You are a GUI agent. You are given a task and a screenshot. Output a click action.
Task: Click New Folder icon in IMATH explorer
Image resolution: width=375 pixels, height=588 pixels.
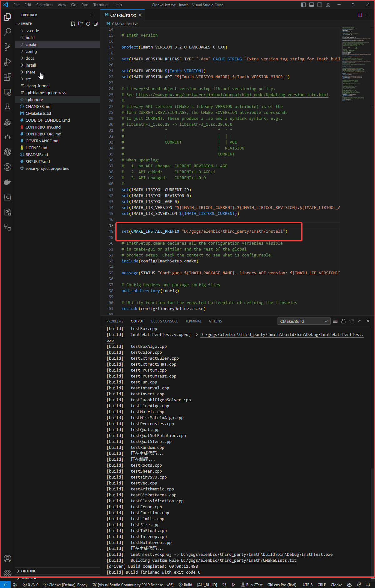pos(81,24)
